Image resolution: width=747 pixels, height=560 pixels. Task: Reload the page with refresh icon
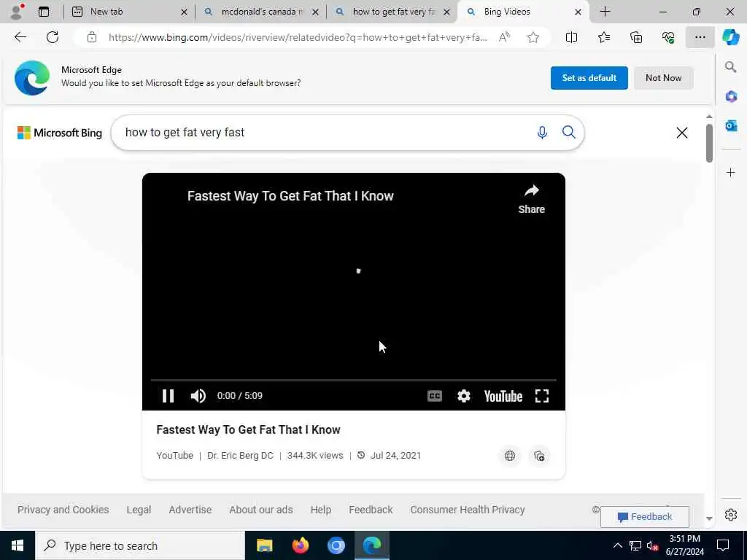pyautogui.click(x=53, y=37)
